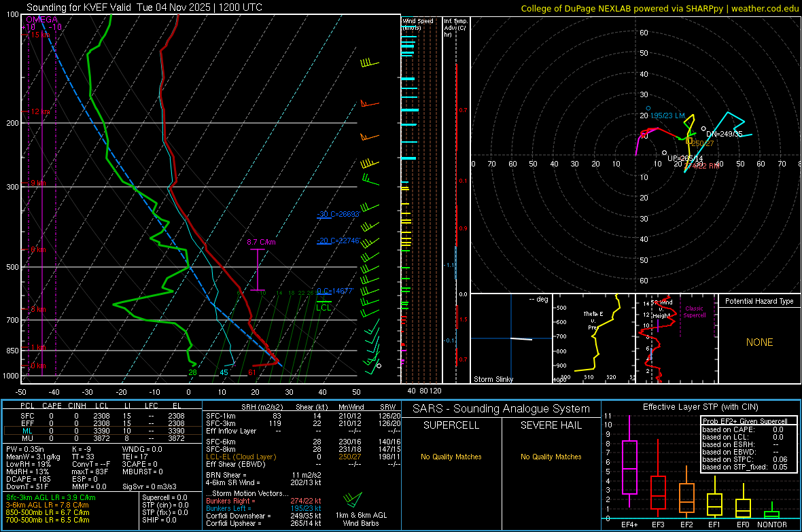Click the highlighted ML parcel row

(103, 431)
